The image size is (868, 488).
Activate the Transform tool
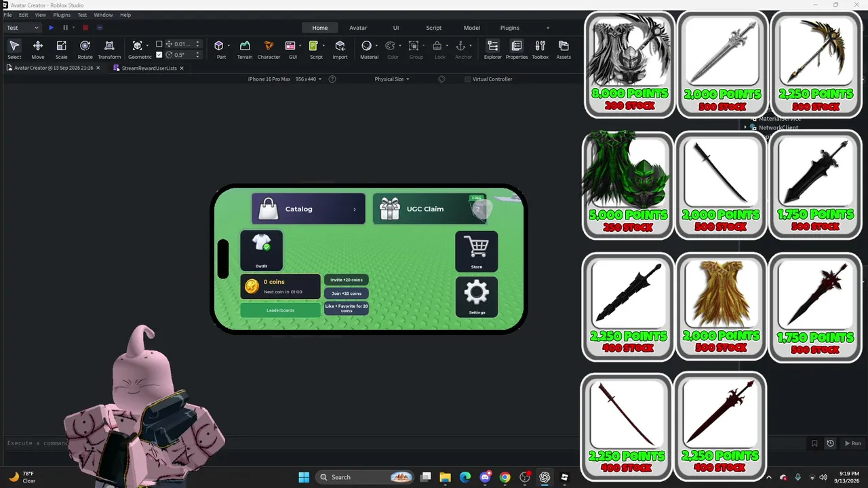click(109, 49)
